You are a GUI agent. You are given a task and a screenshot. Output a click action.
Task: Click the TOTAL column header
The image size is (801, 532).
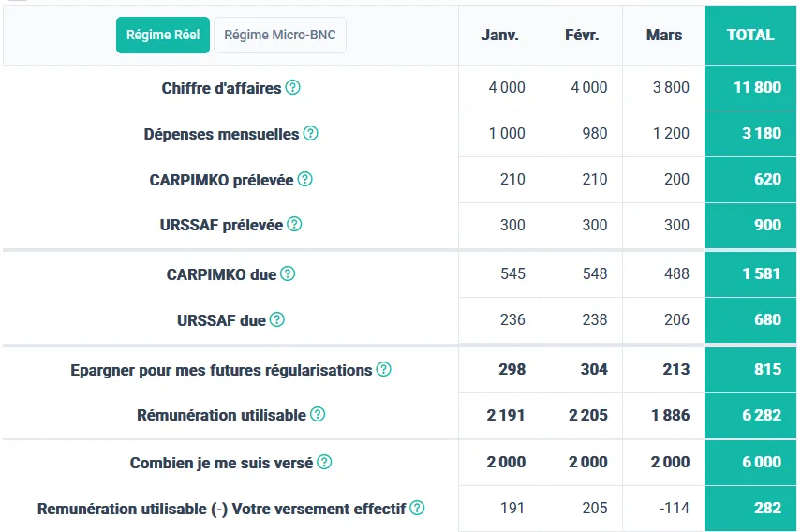(x=750, y=36)
